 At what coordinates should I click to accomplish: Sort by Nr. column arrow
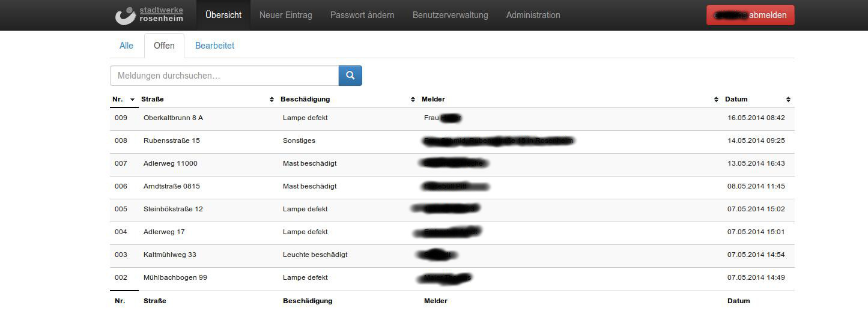(132, 100)
